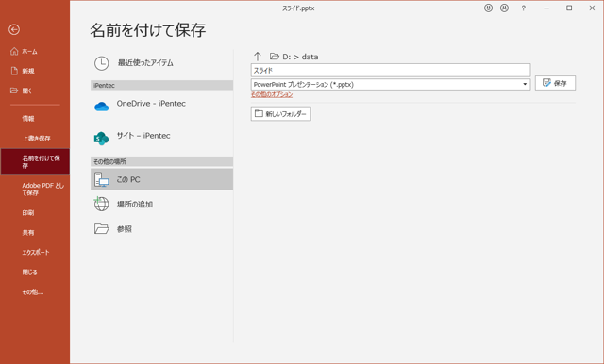The height and width of the screenshot is (364, 604).
Task: Create a new folder (新しいフォルダー)
Action: (281, 114)
